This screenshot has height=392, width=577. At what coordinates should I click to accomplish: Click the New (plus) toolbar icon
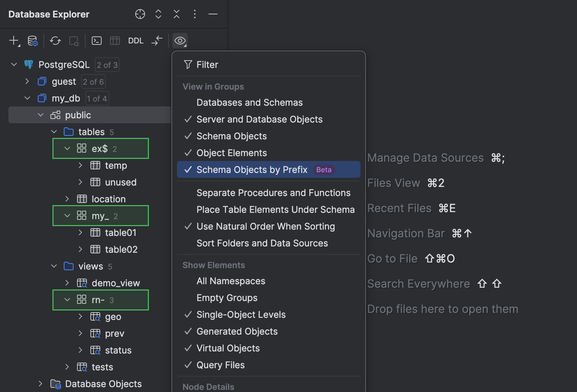pyautogui.click(x=14, y=41)
